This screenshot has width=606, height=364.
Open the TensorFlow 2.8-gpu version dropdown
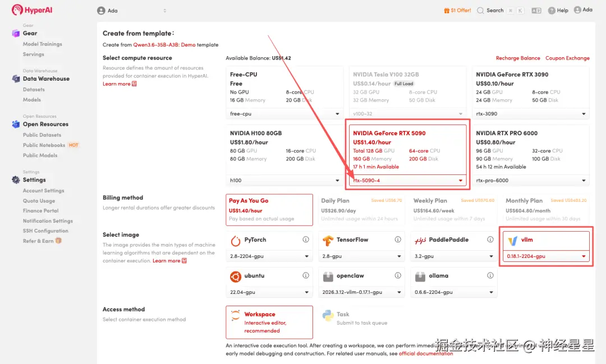coord(361,256)
